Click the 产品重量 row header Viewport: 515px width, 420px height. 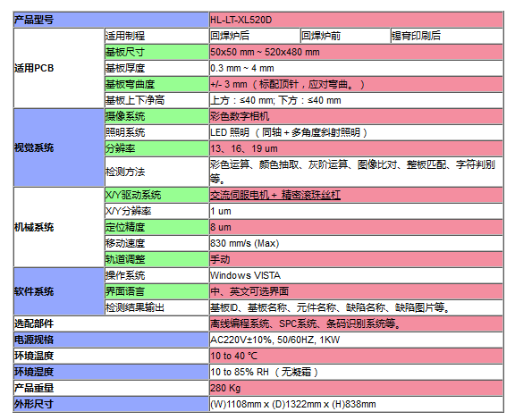tap(111, 388)
